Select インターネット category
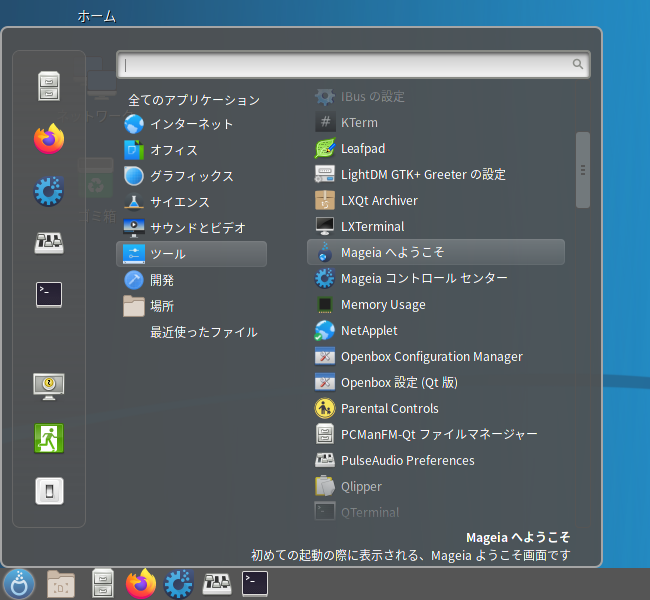 point(192,124)
